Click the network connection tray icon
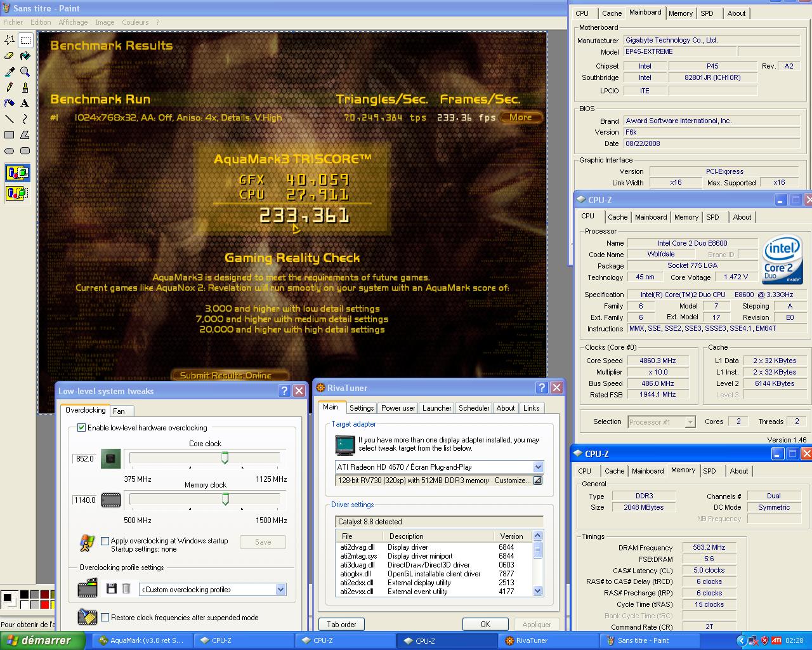Image resolution: width=812 pixels, height=650 pixels. [x=753, y=640]
